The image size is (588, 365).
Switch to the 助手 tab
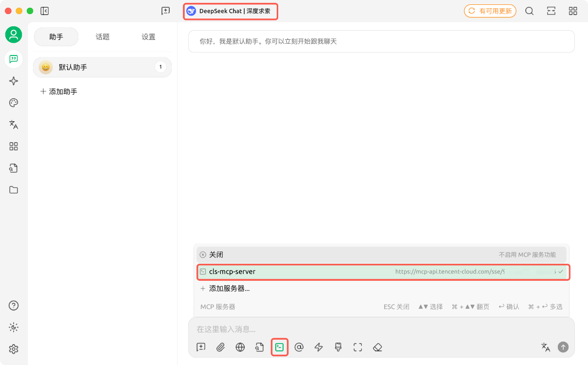[56, 36]
